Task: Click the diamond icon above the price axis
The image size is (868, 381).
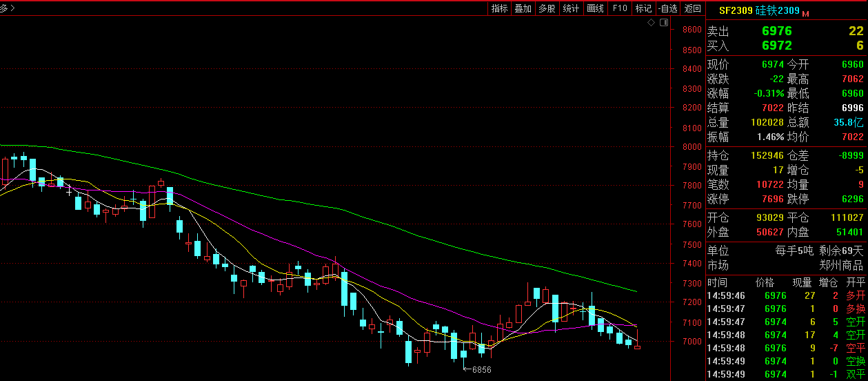Action: [x=652, y=23]
